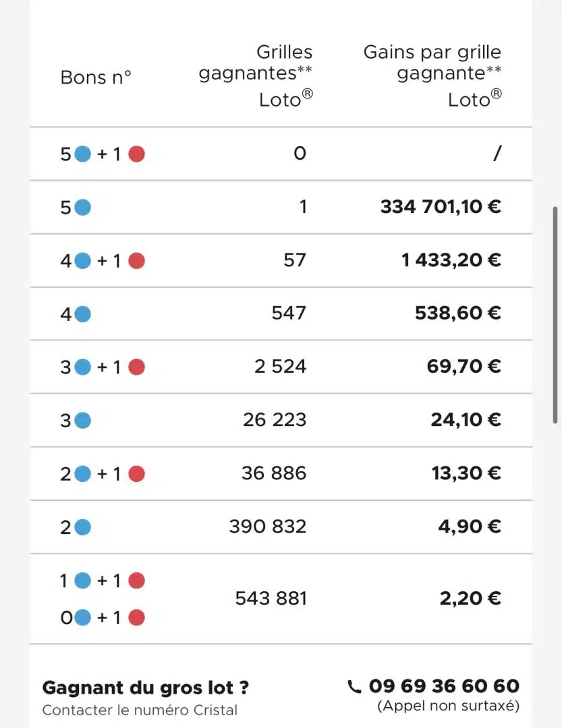The image size is (562, 728).
Task: Click the blue ball in the 4 bons row
Action: point(83,314)
